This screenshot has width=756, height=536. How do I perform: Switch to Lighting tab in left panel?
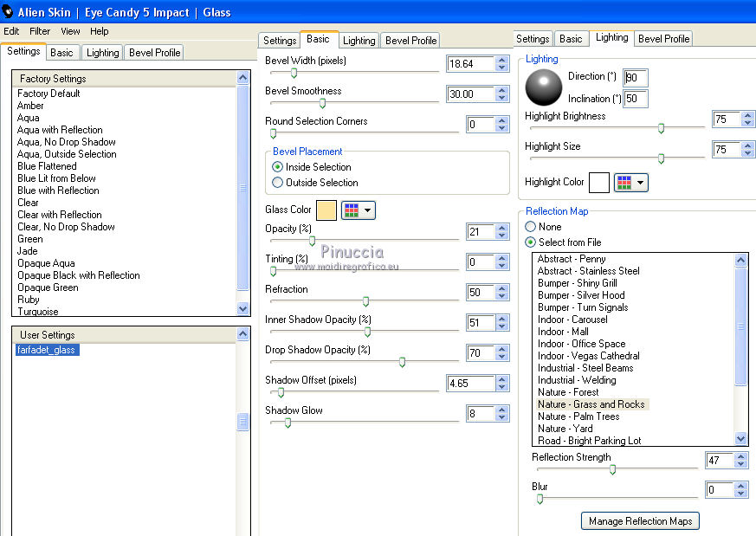pos(103,53)
